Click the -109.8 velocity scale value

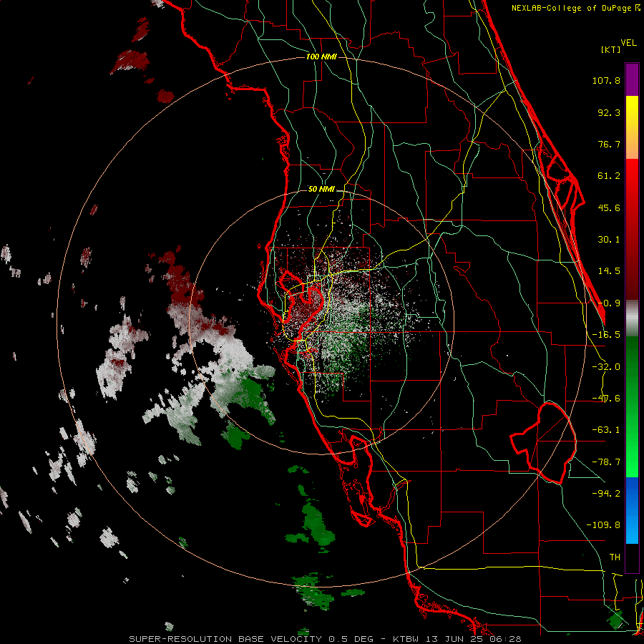[603, 525]
